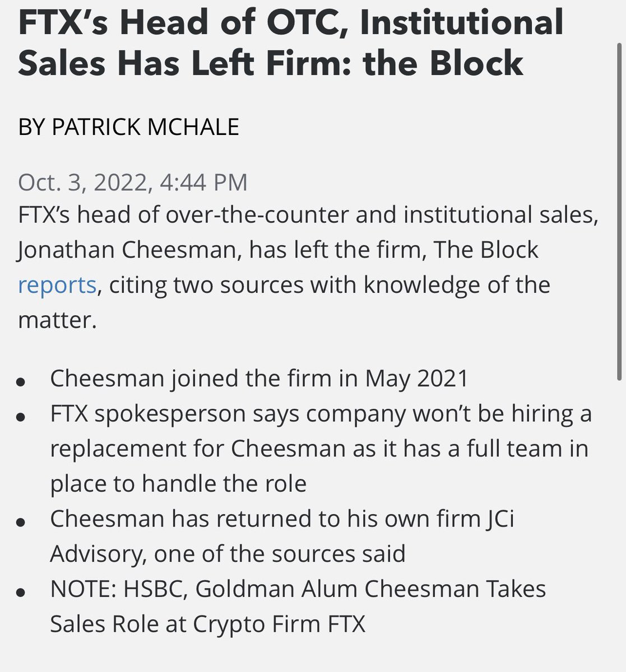Click the bullet line "Cheesman has returned to his own firm"

(x=282, y=519)
